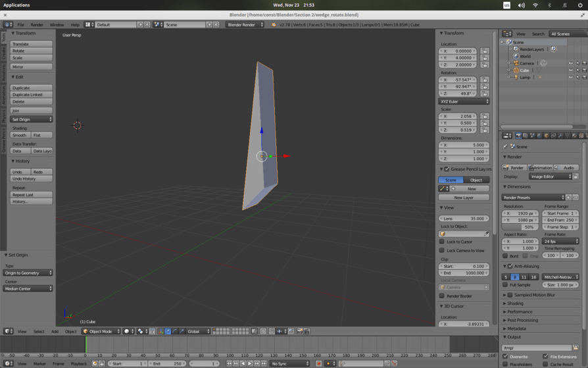Click the pin icon beside Scene
This screenshot has height=368, width=588.
tap(506, 146)
